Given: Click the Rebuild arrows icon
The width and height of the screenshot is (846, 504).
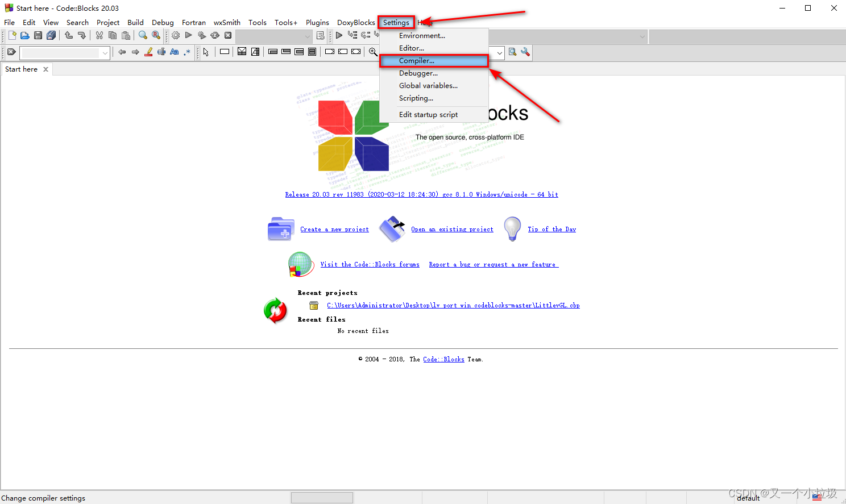Looking at the screenshot, I should [x=215, y=35].
